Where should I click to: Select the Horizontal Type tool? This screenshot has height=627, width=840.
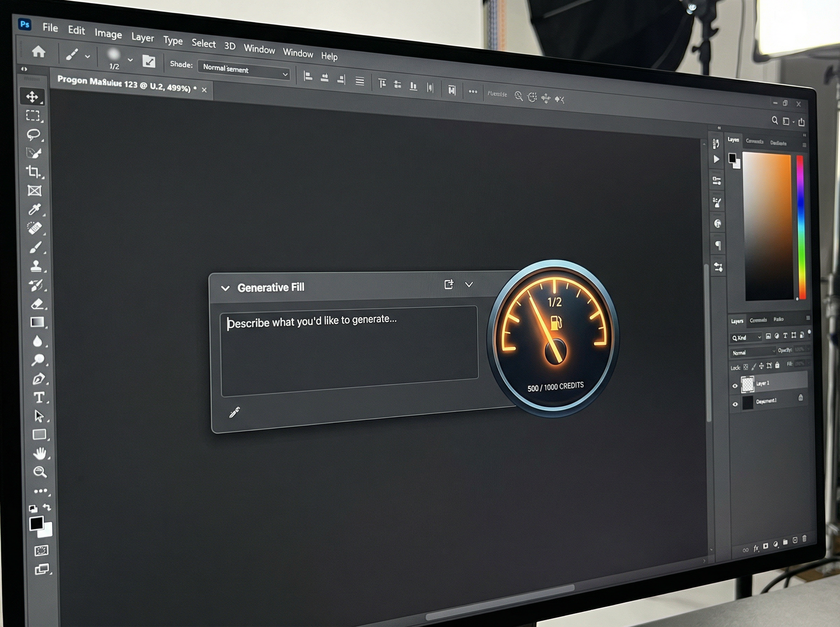[39, 397]
